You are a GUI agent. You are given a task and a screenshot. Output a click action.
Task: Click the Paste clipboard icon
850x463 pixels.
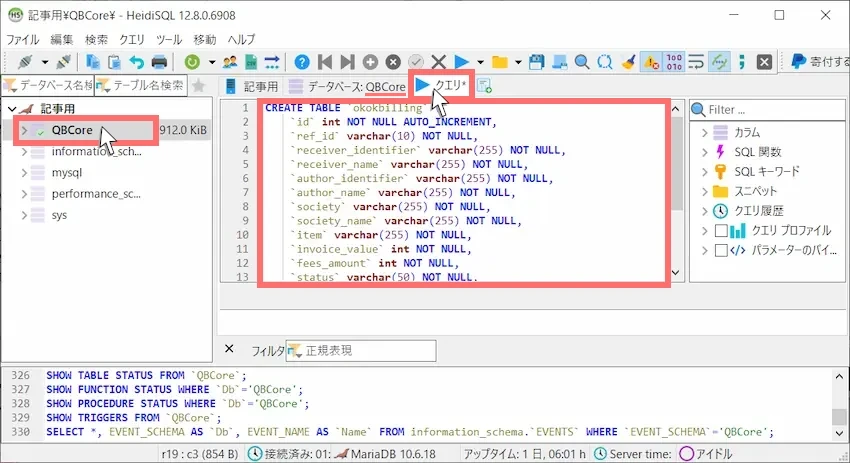[x=114, y=62]
